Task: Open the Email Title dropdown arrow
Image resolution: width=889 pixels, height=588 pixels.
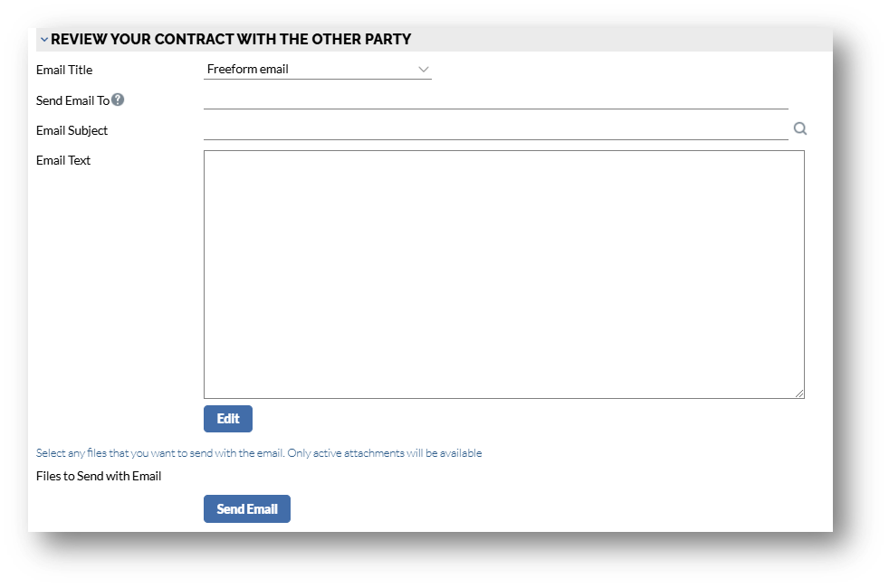Action: click(423, 70)
